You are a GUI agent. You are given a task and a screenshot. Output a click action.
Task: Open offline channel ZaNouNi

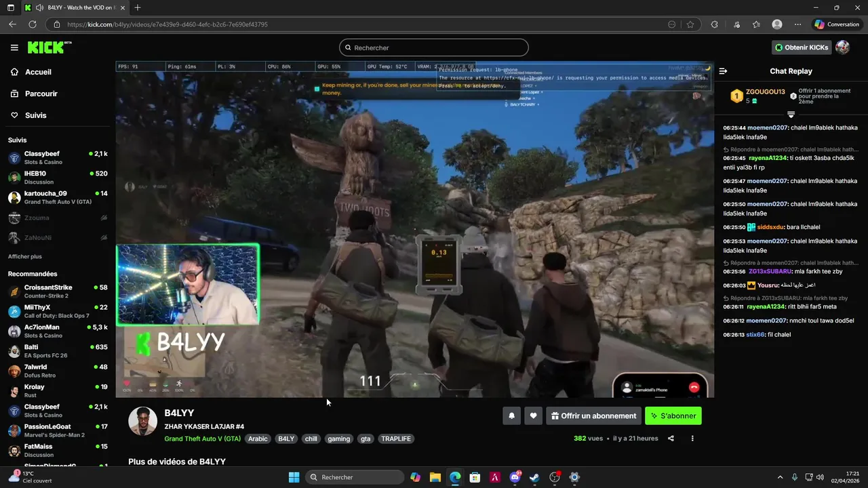pos(58,238)
